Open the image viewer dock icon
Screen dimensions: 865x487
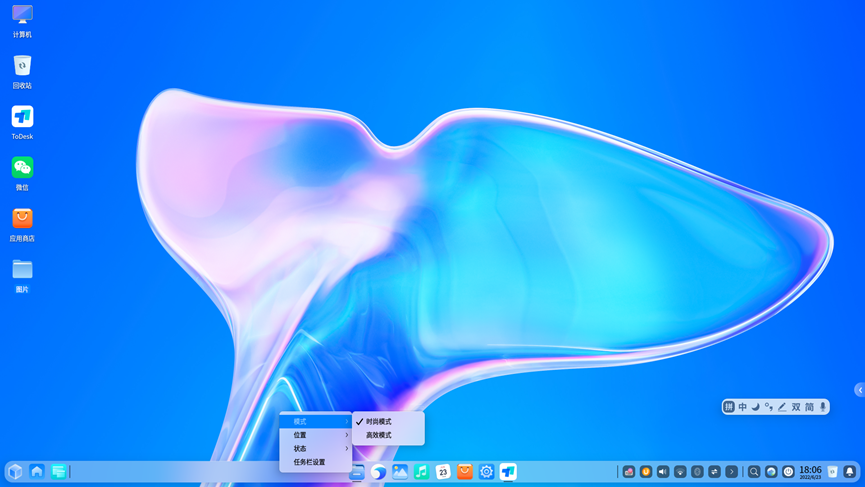[400, 472]
